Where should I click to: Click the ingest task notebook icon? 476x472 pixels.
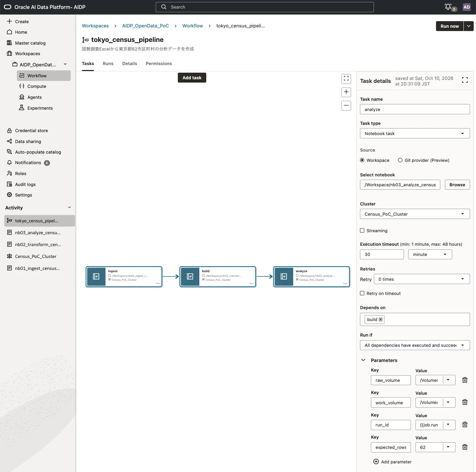pos(96,276)
